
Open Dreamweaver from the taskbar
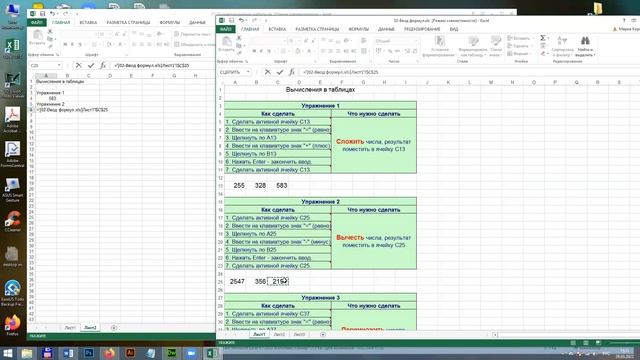[172, 353]
